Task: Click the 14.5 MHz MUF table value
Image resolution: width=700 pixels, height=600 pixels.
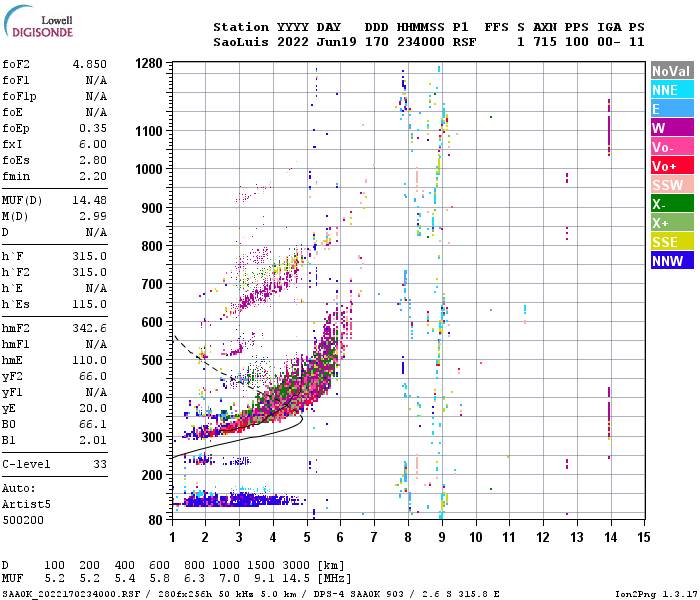Action: (x=296, y=579)
